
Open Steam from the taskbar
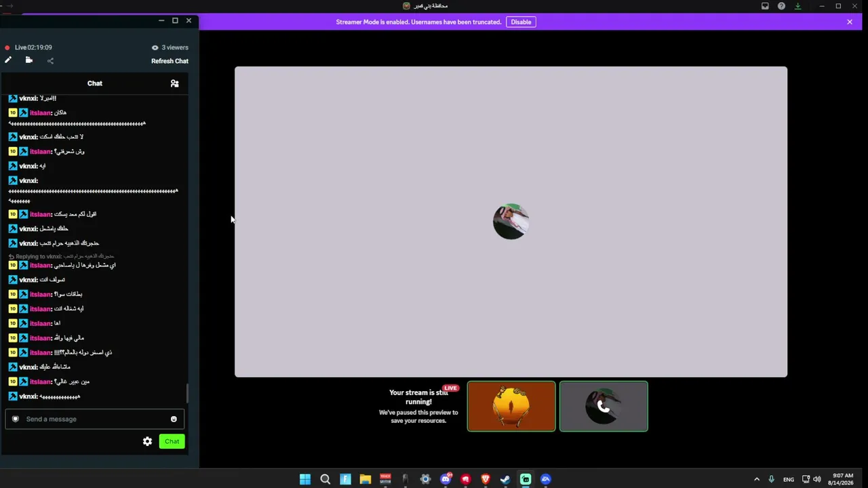tap(505, 479)
